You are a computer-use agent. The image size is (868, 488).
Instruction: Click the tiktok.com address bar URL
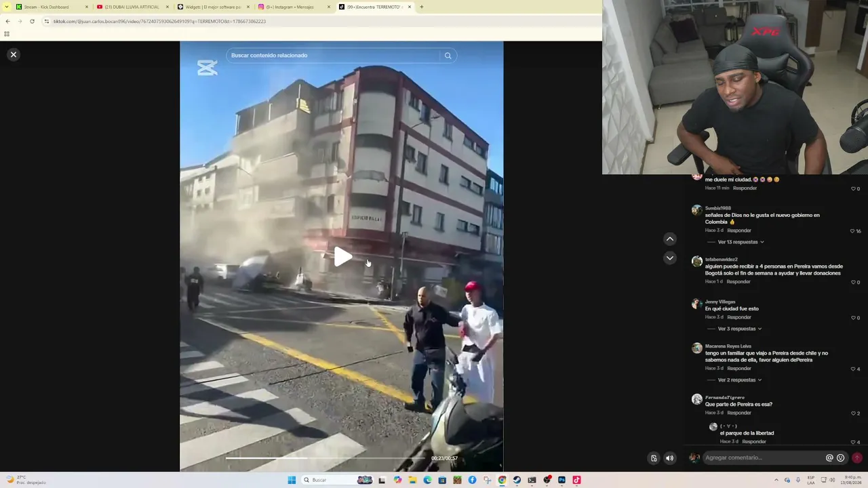pos(159,21)
